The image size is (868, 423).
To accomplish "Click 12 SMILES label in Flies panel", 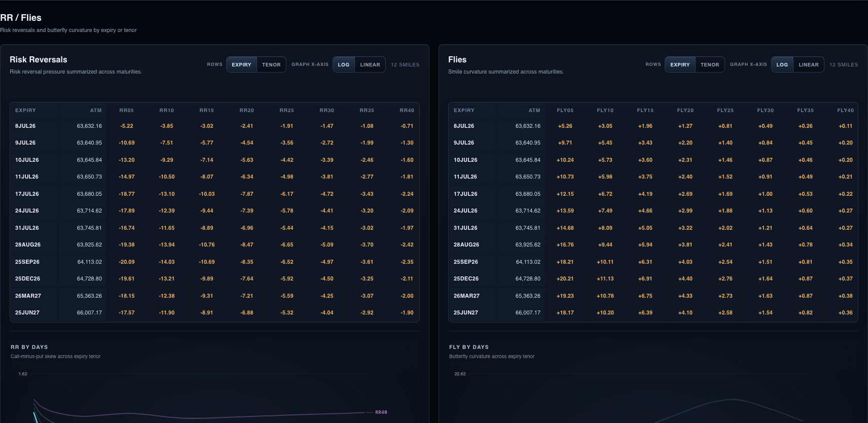I will click(x=844, y=64).
